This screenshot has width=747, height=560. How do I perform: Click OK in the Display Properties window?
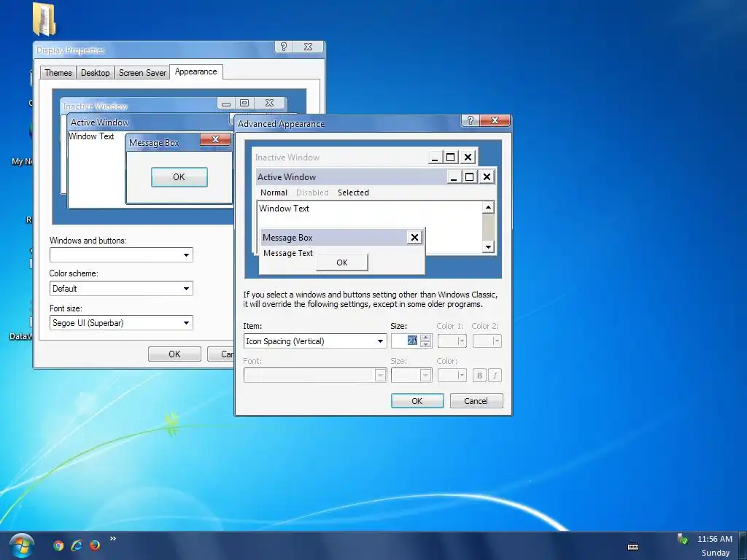click(x=174, y=354)
